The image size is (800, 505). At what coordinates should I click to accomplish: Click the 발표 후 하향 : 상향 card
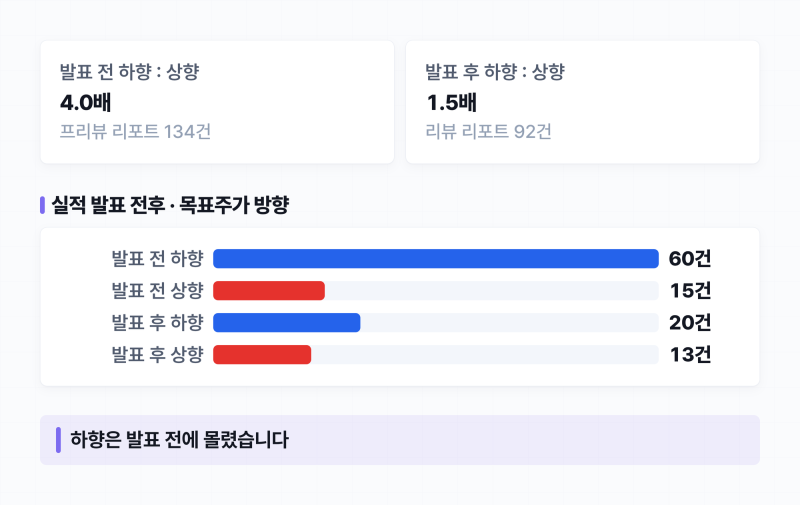[583, 102]
